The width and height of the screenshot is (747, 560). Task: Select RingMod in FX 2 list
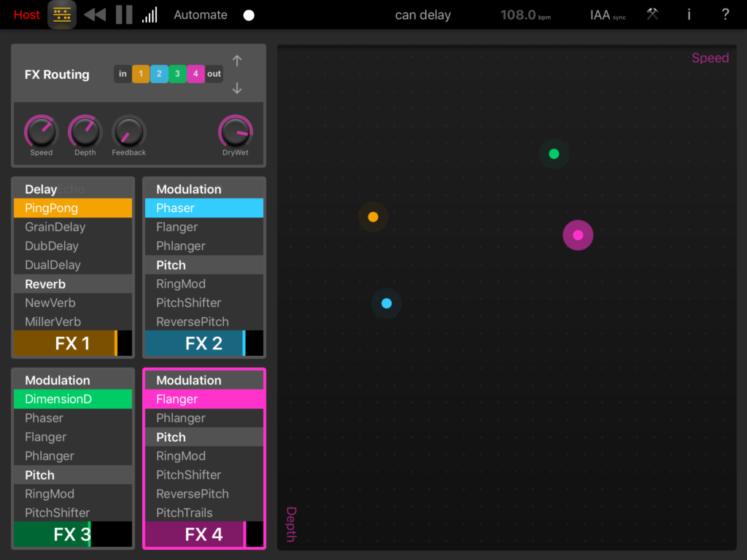click(x=204, y=284)
